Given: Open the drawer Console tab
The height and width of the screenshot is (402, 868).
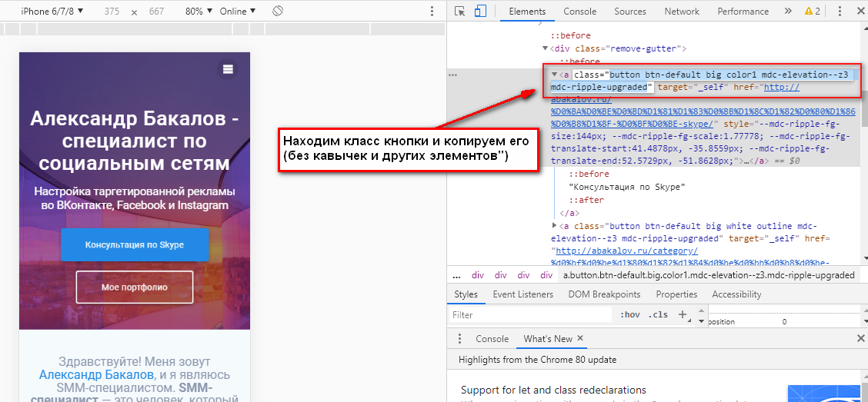Looking at the screenshot, I should (x=492, y=339).
